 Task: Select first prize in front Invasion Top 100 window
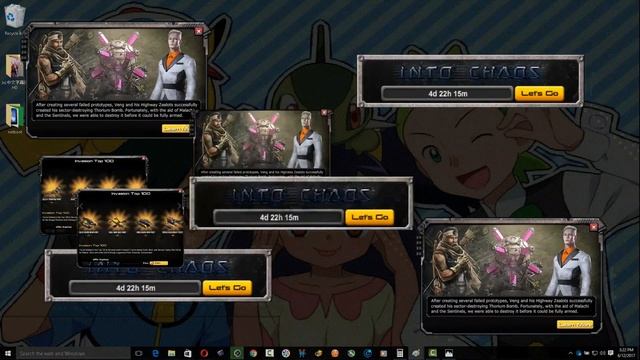pyautogui.click(x=89, y=222)
